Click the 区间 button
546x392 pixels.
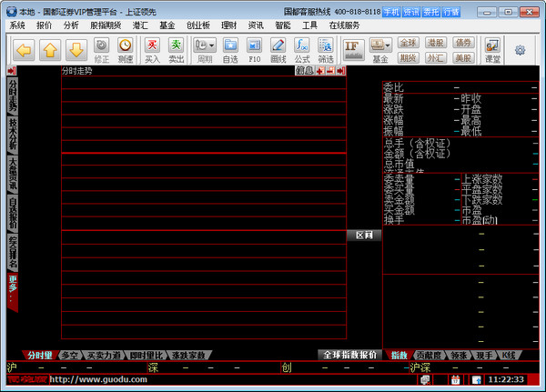(x=362, y=235)
